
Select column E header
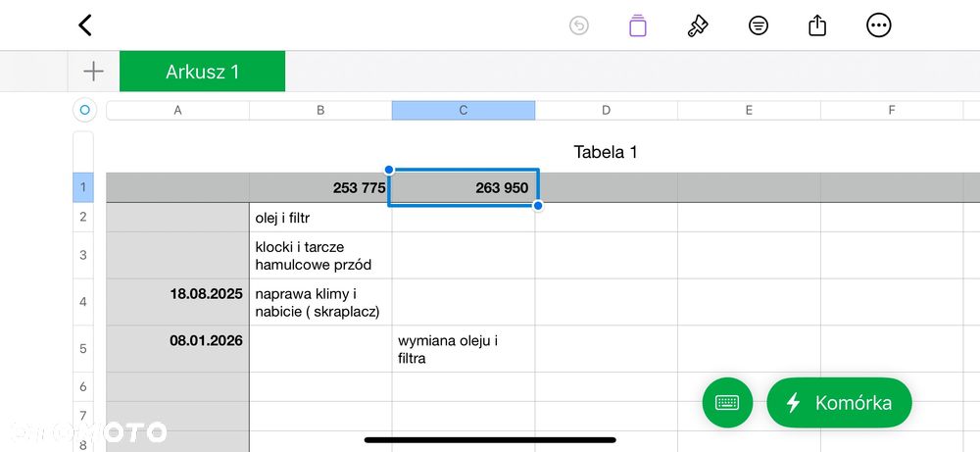pos(749,111)
